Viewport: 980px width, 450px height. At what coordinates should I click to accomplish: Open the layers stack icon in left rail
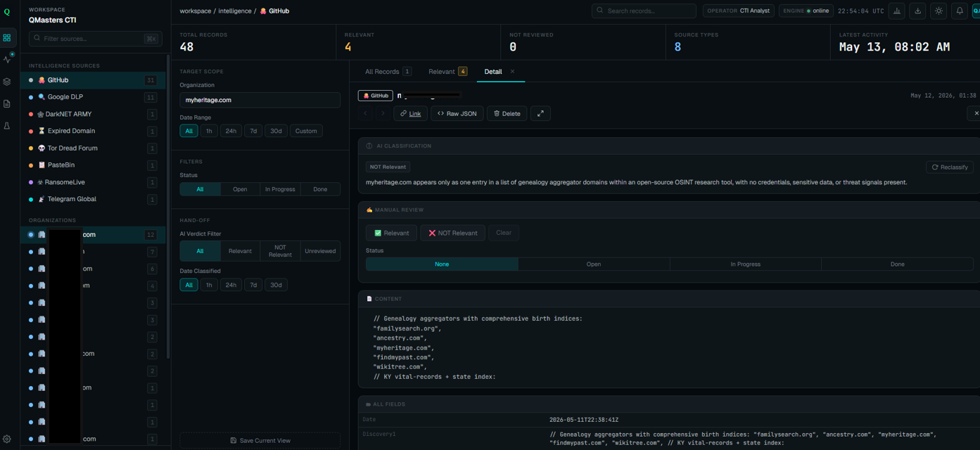[7, 82]
